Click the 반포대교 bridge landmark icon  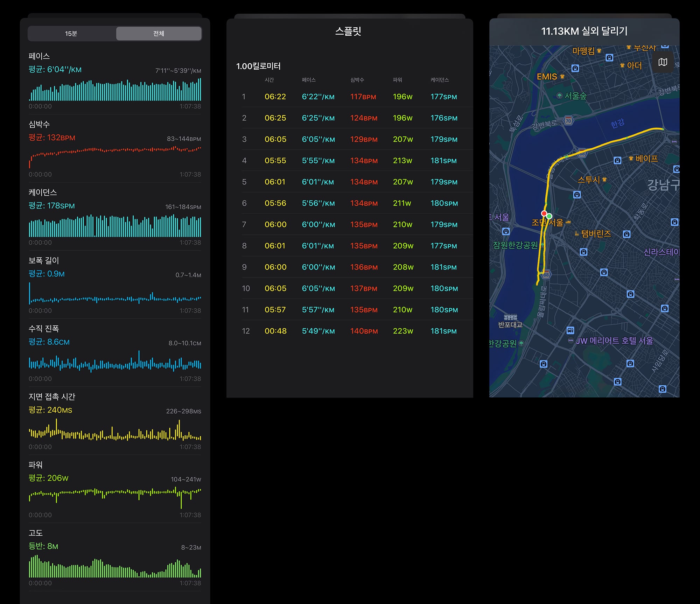point(510,317)
